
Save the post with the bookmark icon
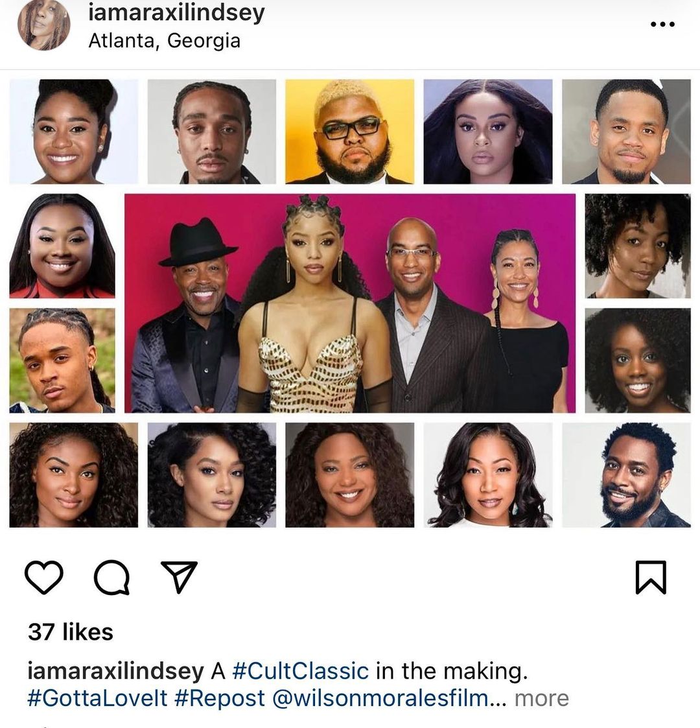(x=651, y=577)
